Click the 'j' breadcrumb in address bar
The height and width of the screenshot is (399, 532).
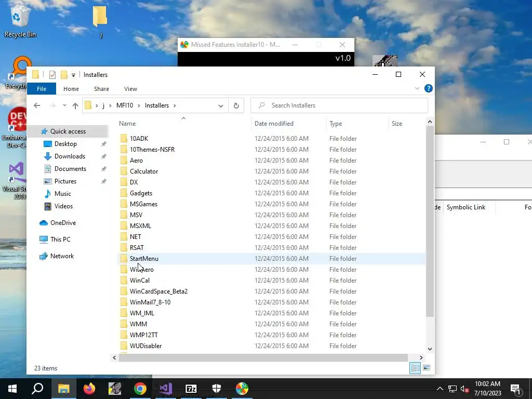pos(103,105)
